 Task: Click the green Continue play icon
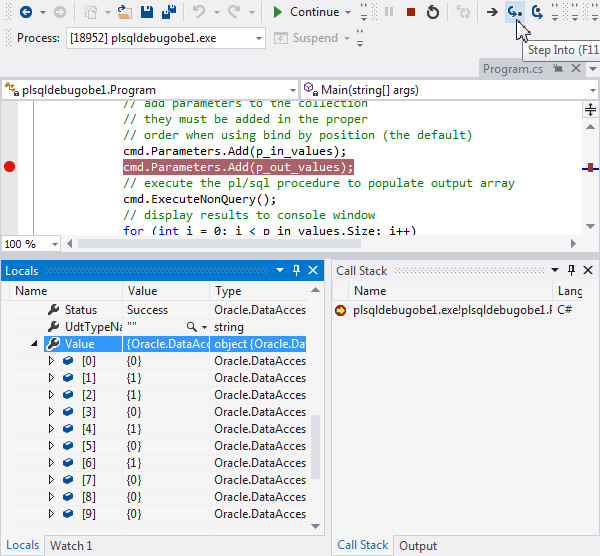(277, 12)
